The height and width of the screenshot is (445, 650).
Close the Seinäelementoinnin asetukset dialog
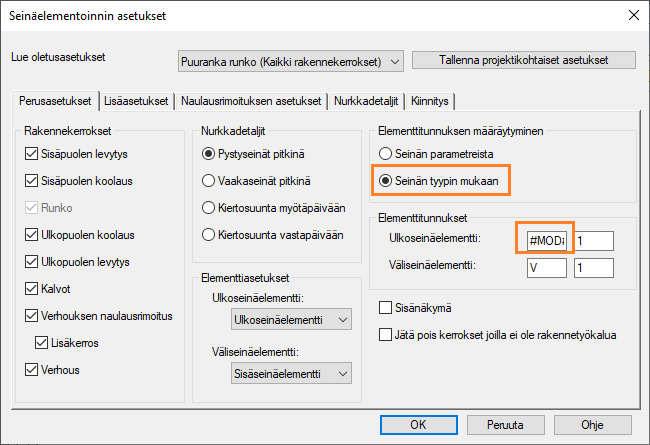click(x=631, y=15)
